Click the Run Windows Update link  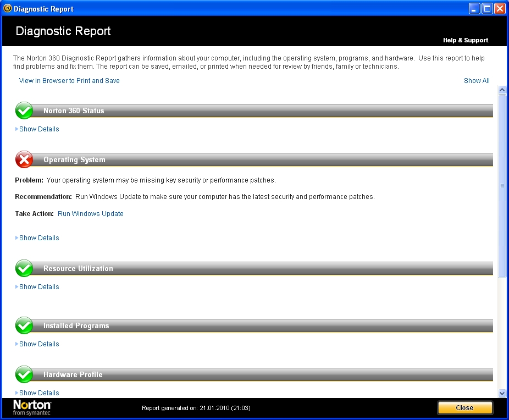(91, 213)
